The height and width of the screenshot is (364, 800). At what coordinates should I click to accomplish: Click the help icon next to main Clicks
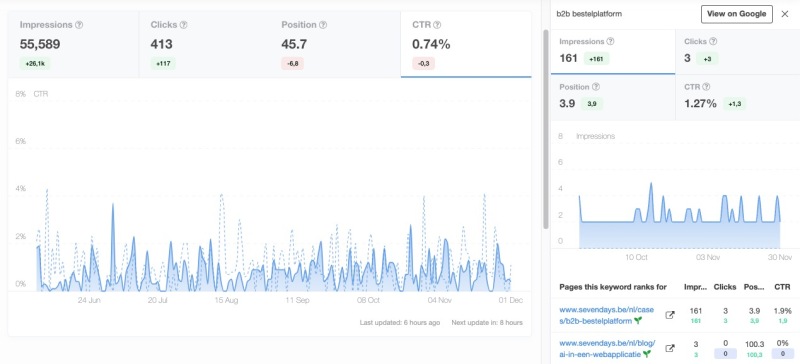(184, 25)
